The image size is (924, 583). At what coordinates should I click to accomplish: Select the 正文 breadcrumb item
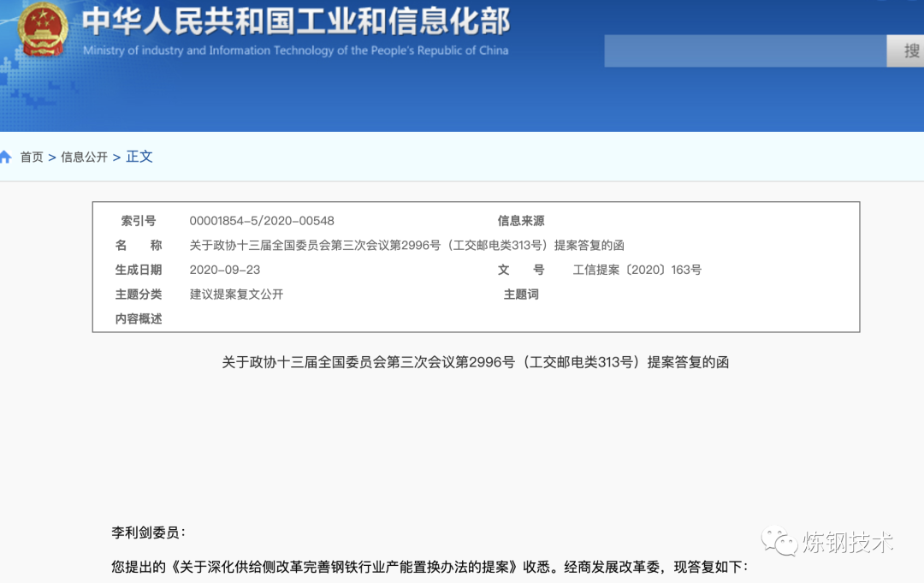(139, 157)
